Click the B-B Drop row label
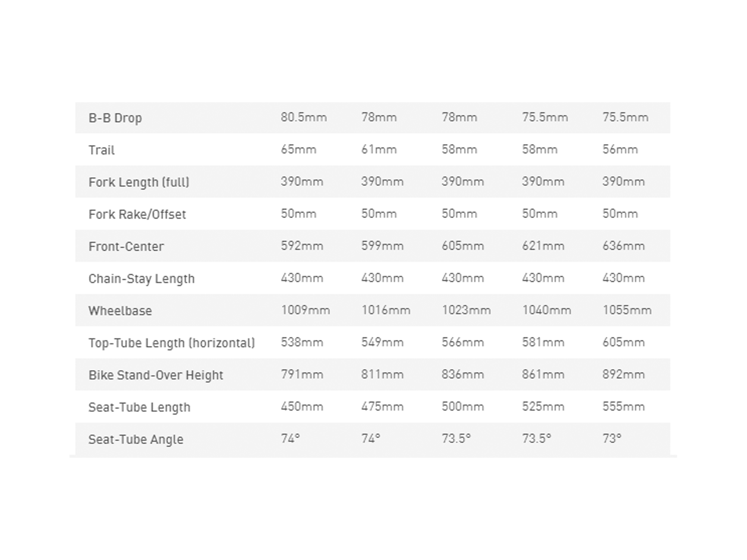 [115, 118]
